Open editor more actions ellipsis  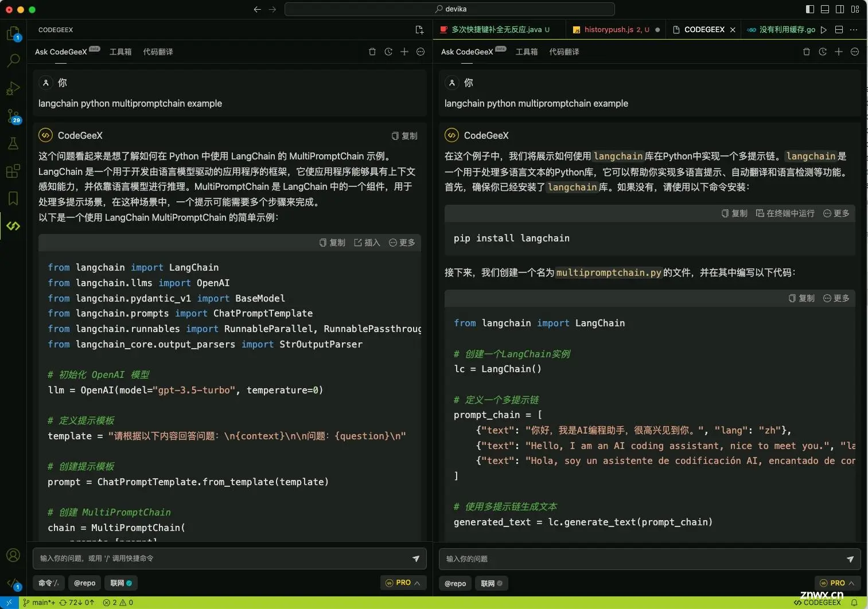pyautogui.click(x=854, y=30)
